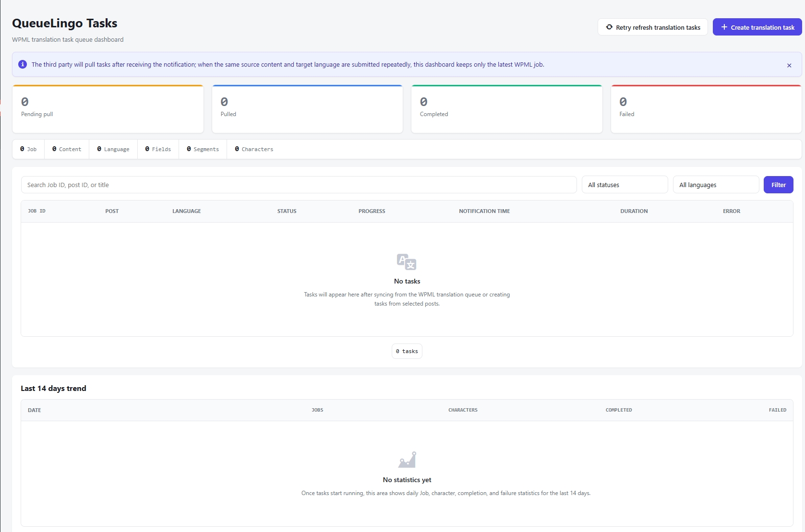Open the All statuses dropdown
This screenshot has height=532, width=805.
tap(625, 185)
